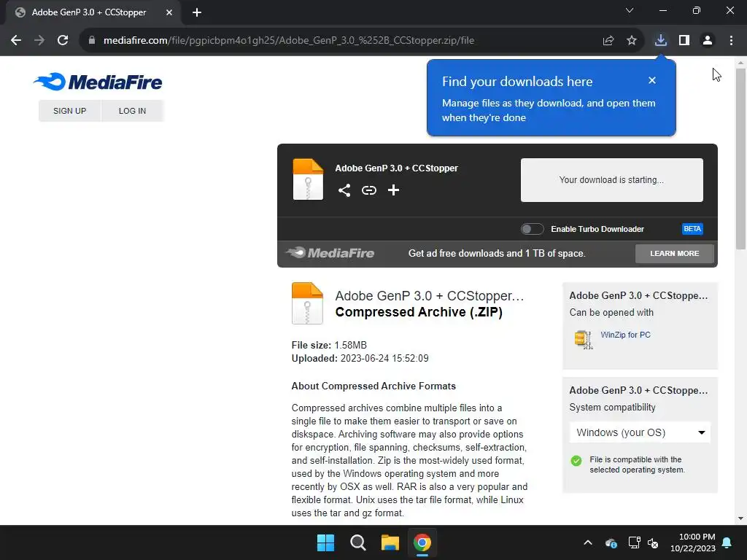747x560 pixels.
Task: Click the File size 1.58MB text
Action: point(329,345)
